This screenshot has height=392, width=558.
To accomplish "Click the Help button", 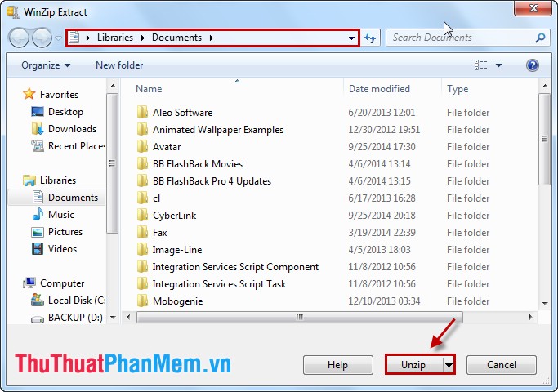I will click(x=337, y=365).
